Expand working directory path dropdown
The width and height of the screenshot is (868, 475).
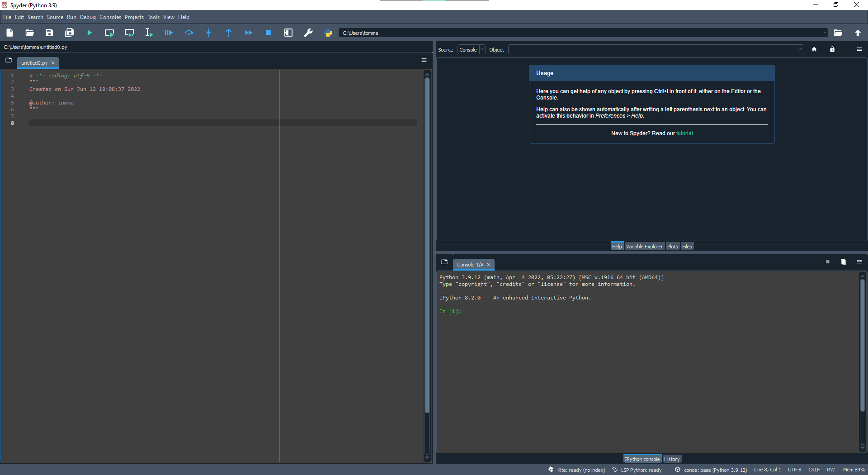tap(825, 33)
